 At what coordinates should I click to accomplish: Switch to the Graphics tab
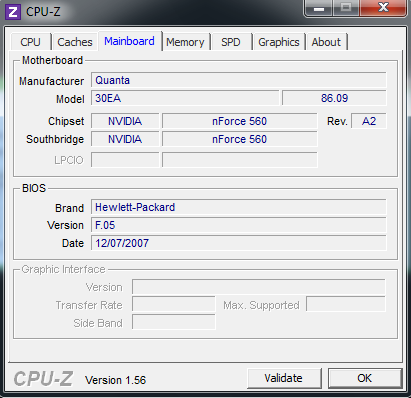click(x=279, y=42)
